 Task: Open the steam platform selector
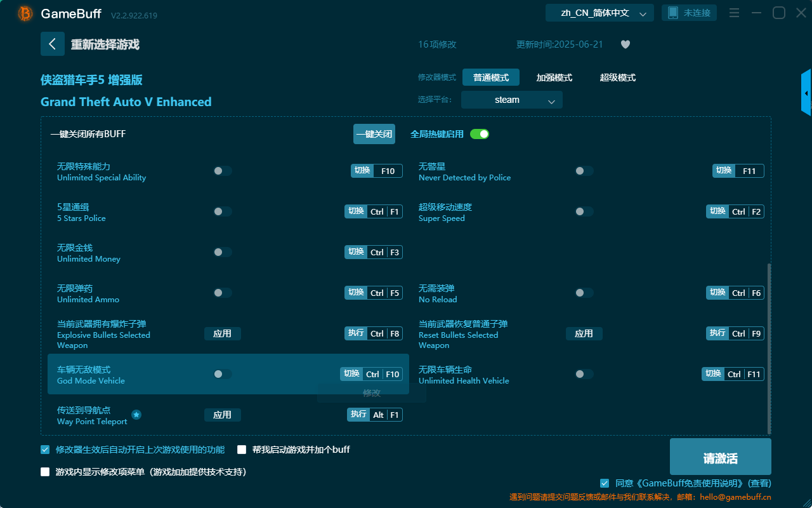point(511,100)
